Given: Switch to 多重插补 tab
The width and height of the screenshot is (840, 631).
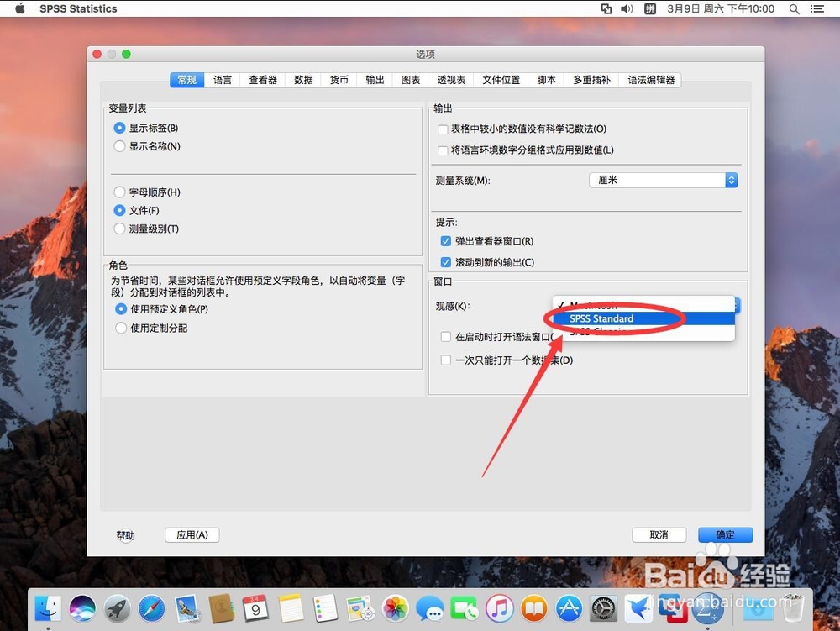Looking at the screenshot, I should tap(591, 80).
